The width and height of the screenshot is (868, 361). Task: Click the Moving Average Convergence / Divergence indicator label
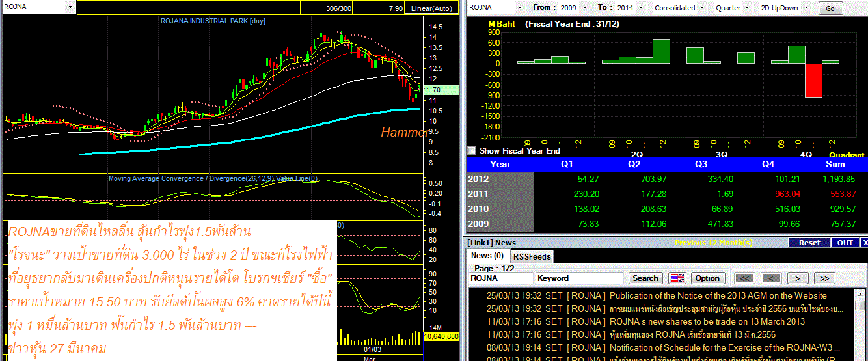tap(213, 178)
